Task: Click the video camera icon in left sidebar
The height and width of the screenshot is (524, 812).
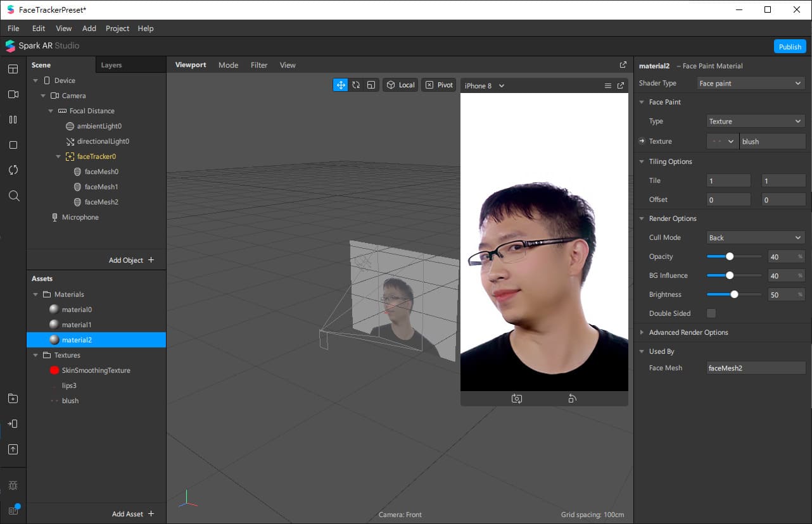Action: point(13,94)
